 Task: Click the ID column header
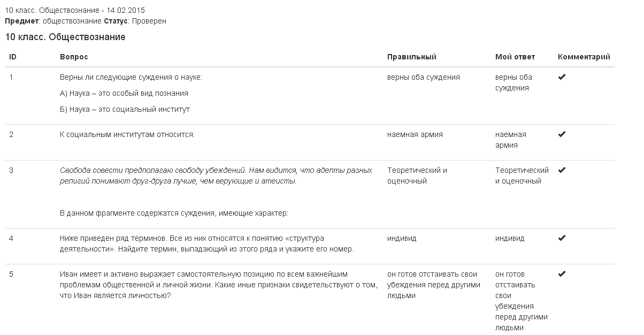(13, 57)
